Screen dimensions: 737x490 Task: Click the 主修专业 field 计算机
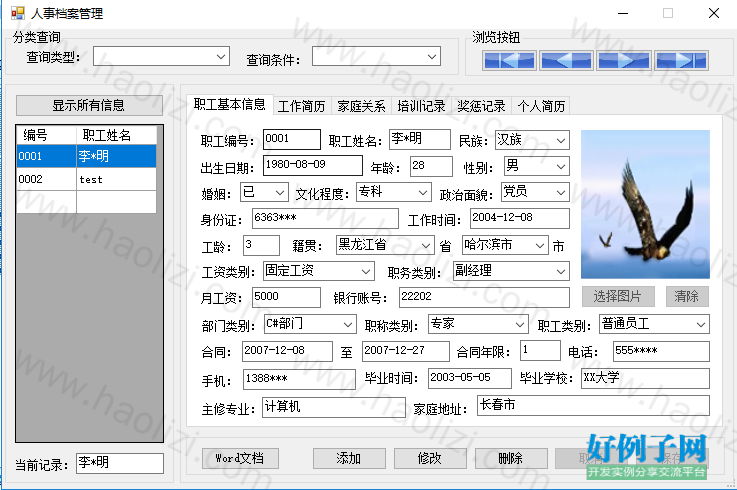tap(334, 407)
